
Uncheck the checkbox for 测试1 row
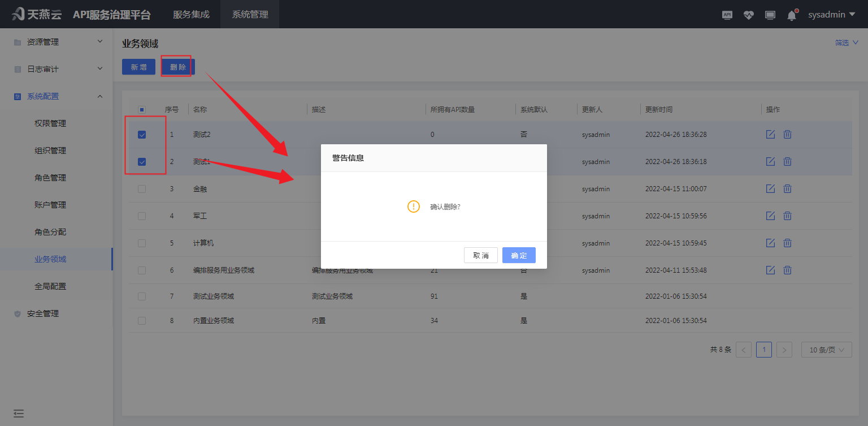(142, 161)
